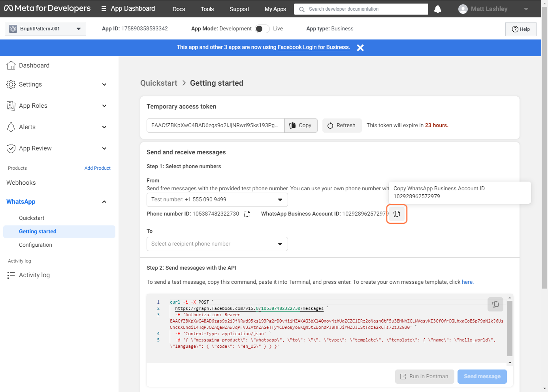The width and height of the screenshot is (548, 392).
Task: Click the Settings gear icon in sidebar
Action: click(x=11, y=84)
